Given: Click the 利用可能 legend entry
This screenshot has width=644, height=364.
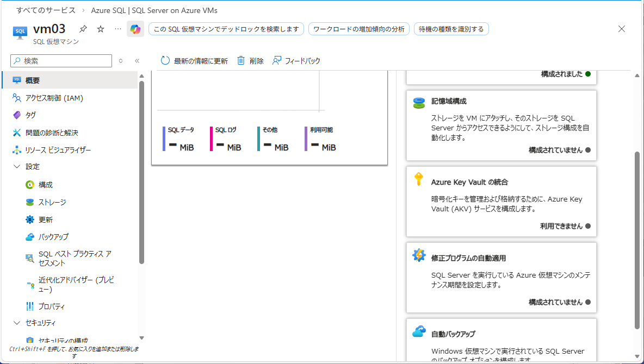Looking at the screenshot, I should (321, 139).
